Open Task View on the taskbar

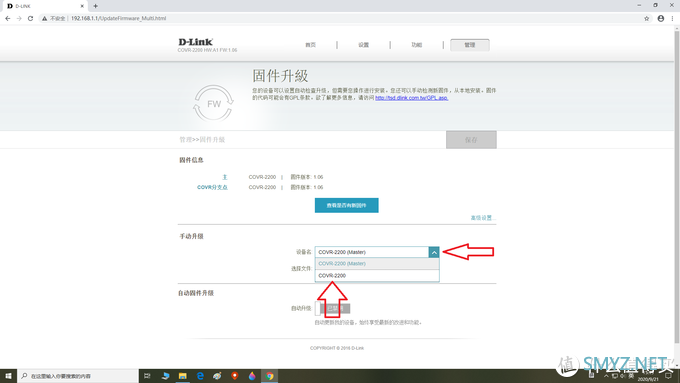[x=147, y=376]
